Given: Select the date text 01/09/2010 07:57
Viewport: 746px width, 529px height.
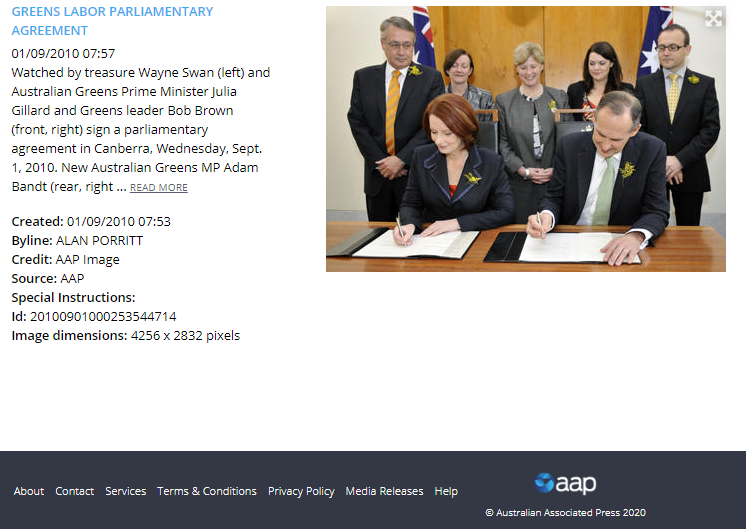Looking at the screenshot, I should pyautogui.click(x=63, y=53).
